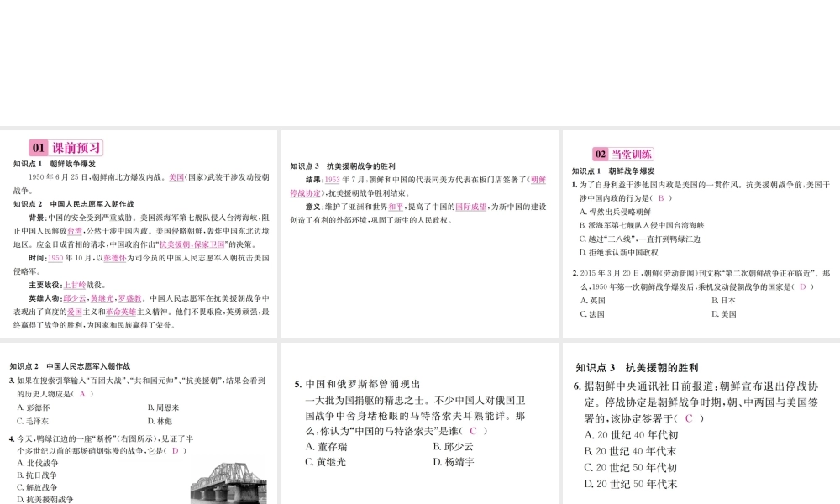Click option C. 黄继光 in question 5

point(326,462)
